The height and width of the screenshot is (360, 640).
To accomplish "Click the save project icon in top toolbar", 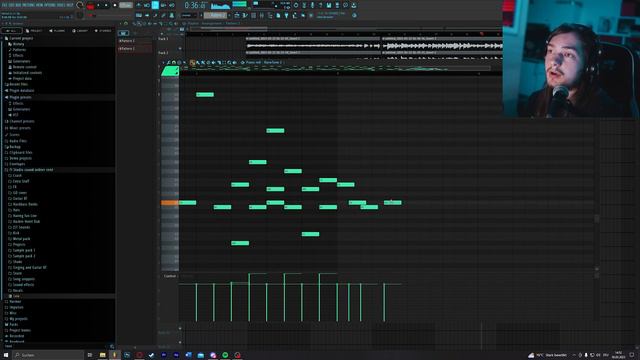I will click(x=329, y=5).
